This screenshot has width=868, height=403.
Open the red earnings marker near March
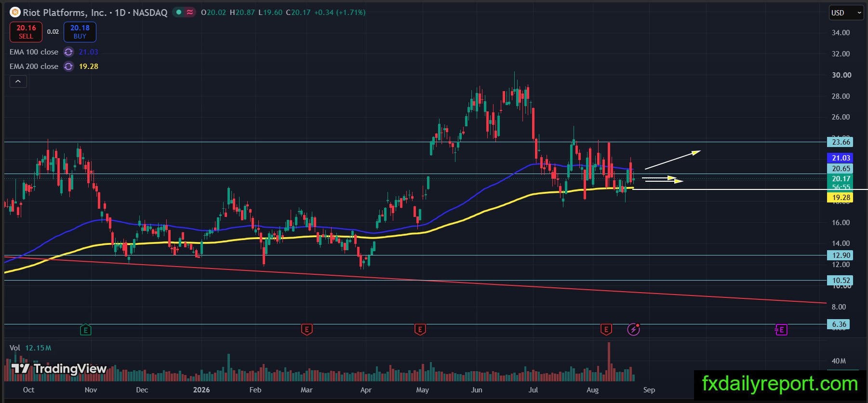pos(307,330)
